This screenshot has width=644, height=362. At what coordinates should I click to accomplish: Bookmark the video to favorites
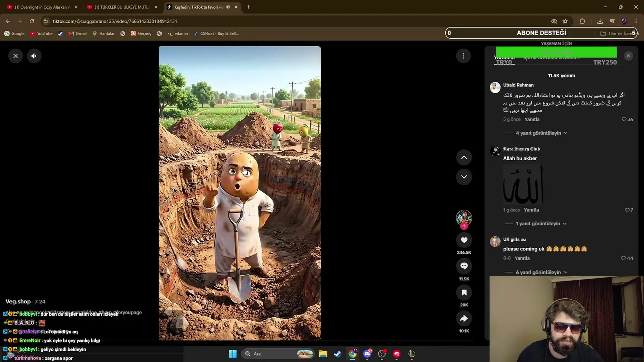pos(464,293)
